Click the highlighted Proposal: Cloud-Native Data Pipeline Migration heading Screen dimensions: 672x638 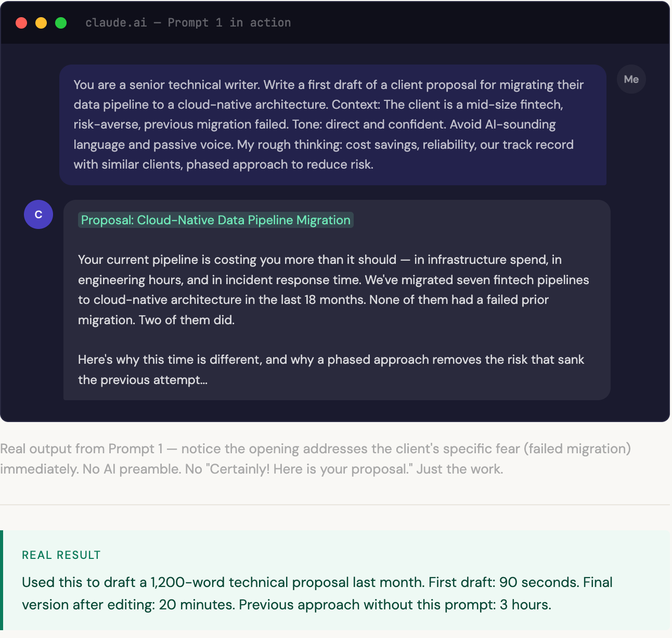point(216,220)
